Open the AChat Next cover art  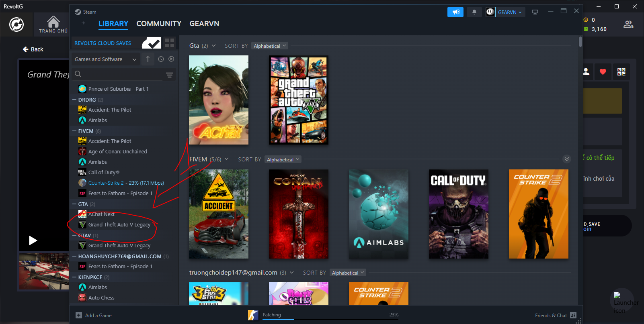pyautogui.click(x=219, y=100)
